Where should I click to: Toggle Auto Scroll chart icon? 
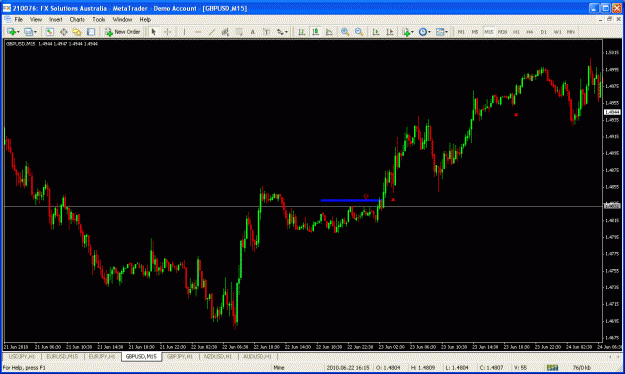tap(376, 32)
